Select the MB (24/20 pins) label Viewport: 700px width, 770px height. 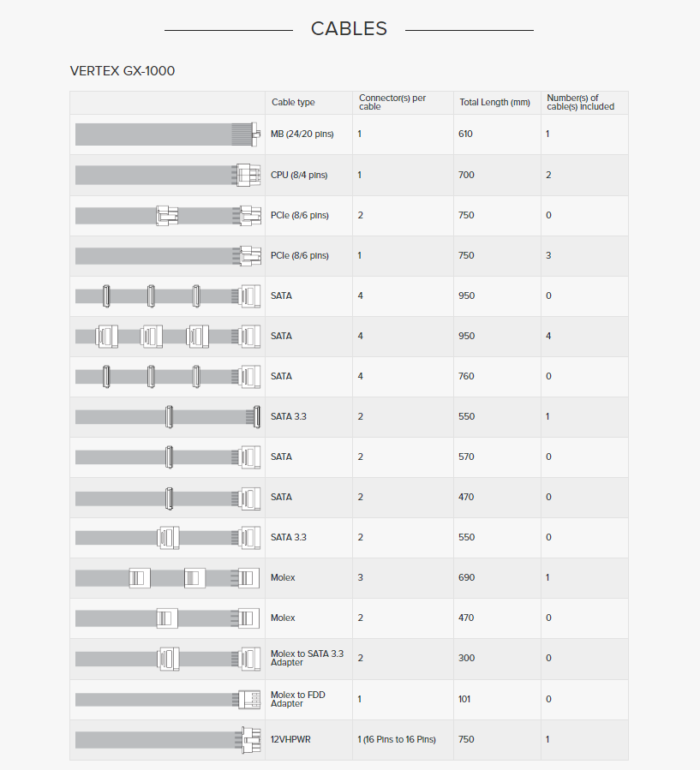coord(302,134)
